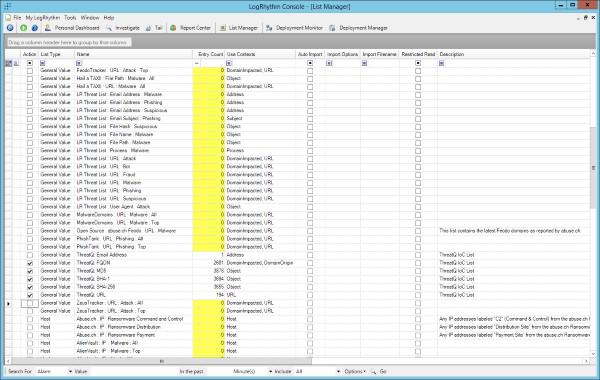Viewport: 600px width, 380px height.
Task: Click the horizontal scrollbar thumb
Action: (161, 361)
